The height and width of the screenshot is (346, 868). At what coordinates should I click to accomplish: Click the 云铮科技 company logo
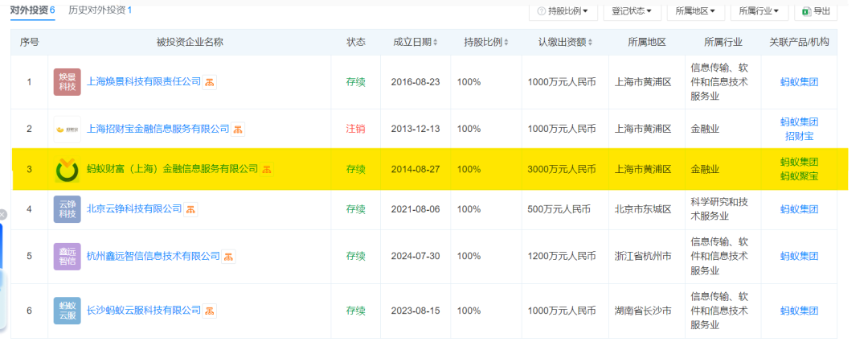click(67, 209)
